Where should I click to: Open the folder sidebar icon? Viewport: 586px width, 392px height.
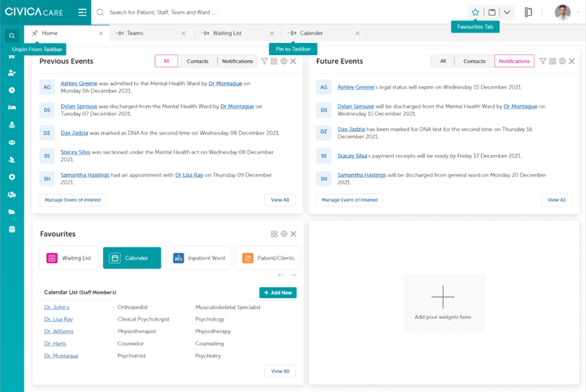[12, 212]
